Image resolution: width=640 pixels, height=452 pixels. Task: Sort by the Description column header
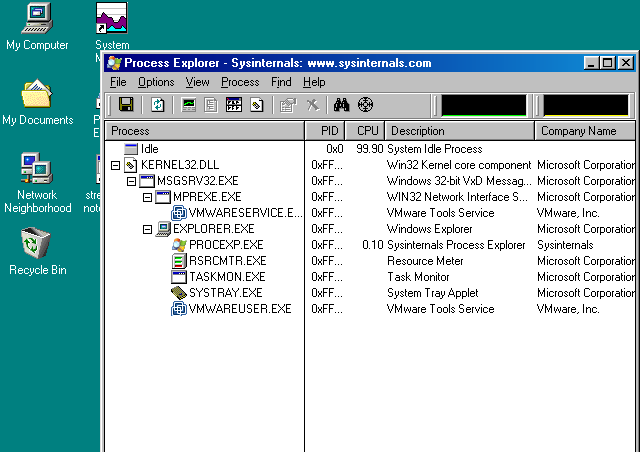pyautogui.click(x=460, y=131)
